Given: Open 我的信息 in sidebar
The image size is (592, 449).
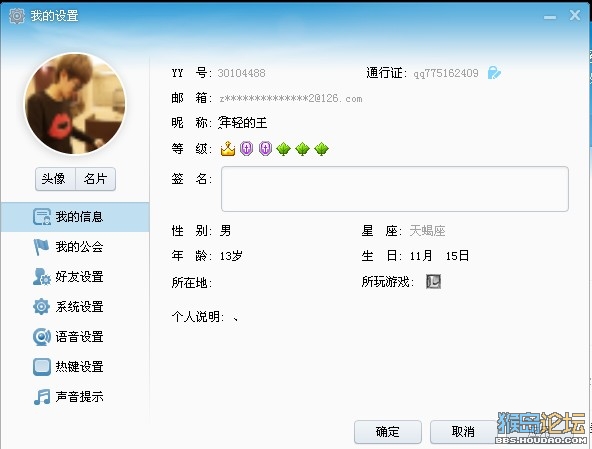Looking at the screenshot, I should 75,217.
